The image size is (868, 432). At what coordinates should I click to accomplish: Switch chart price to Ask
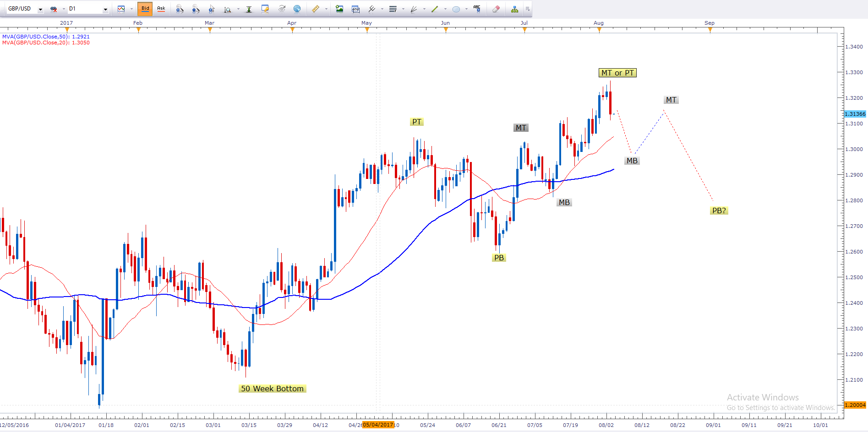point(161,9)
